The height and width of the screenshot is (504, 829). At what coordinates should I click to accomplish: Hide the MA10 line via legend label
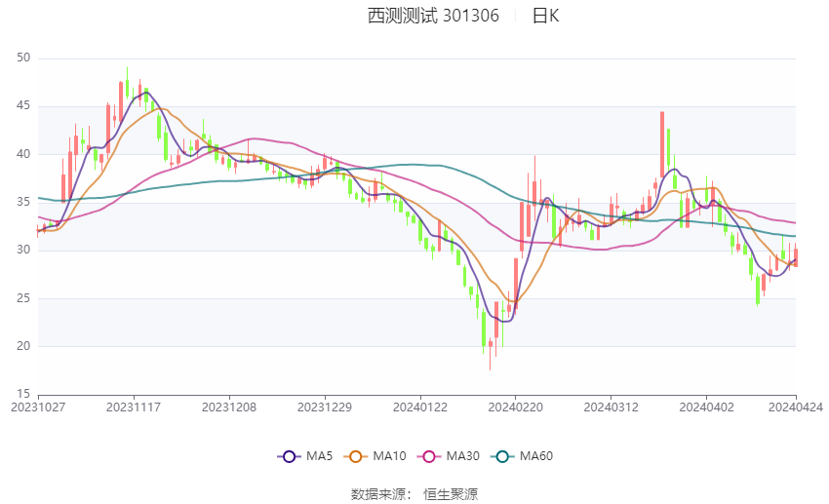389,456
